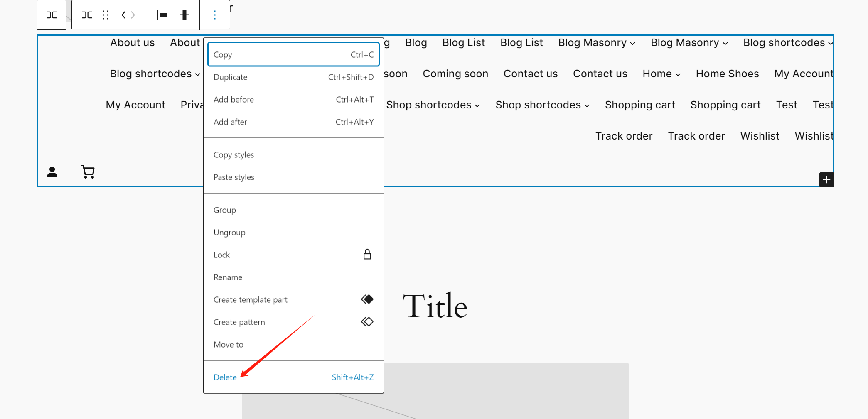Expand the Shop shortcodes dropdown

[477, 105]
